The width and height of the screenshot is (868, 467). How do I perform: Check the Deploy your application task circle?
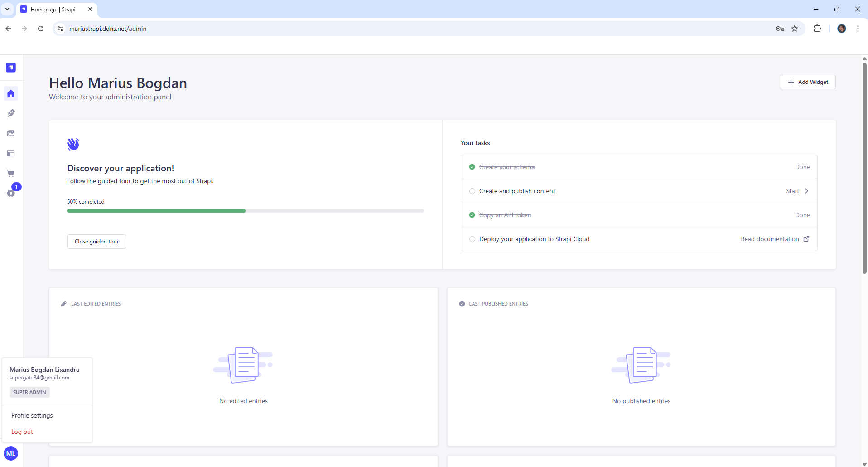pyautogui.click(x=473, y=239)
